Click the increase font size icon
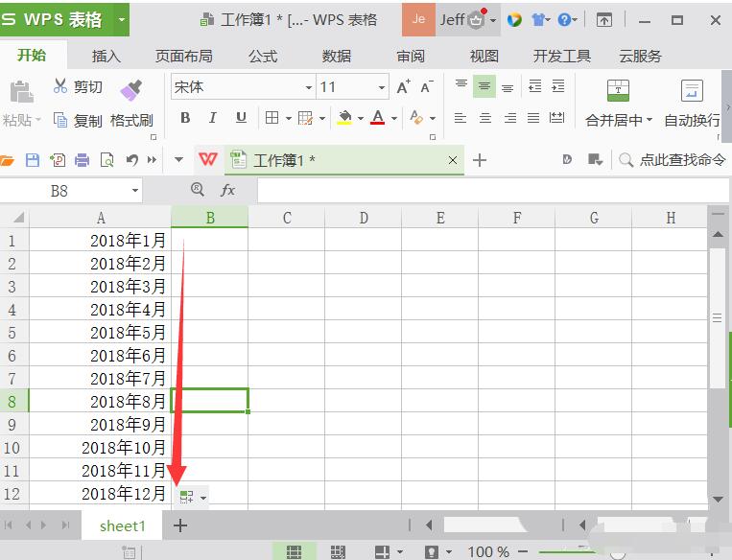 point(403,87)
